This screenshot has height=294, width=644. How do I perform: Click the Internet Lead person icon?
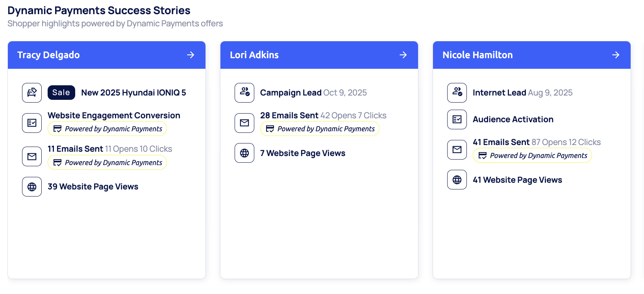tap(457, 93)
